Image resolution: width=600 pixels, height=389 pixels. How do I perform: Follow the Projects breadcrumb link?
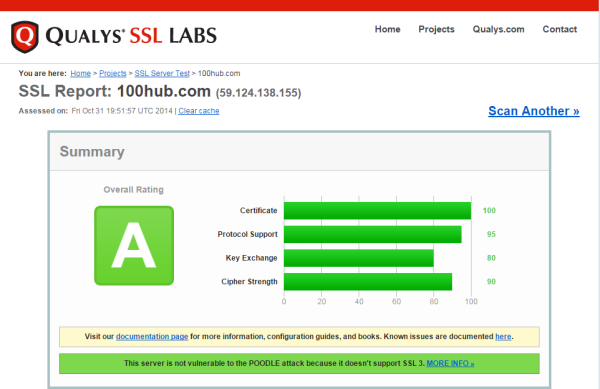tap(112, 73)
